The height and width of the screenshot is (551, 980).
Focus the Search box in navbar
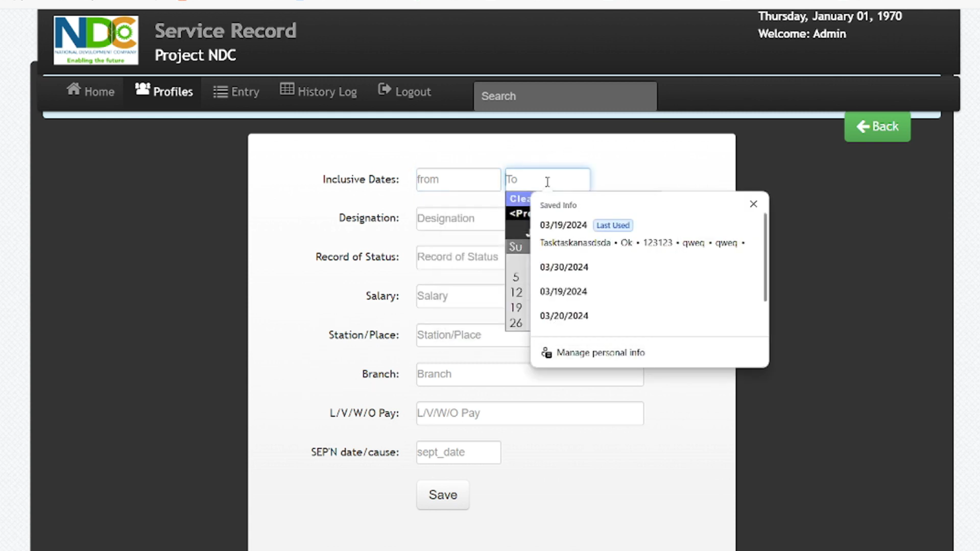(x=565, y=96)
